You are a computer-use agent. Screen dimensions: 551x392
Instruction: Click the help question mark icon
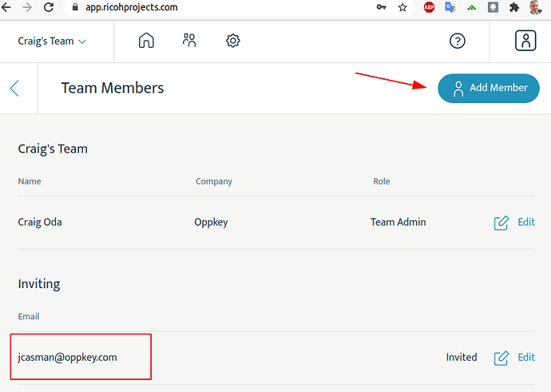point(458,41)
